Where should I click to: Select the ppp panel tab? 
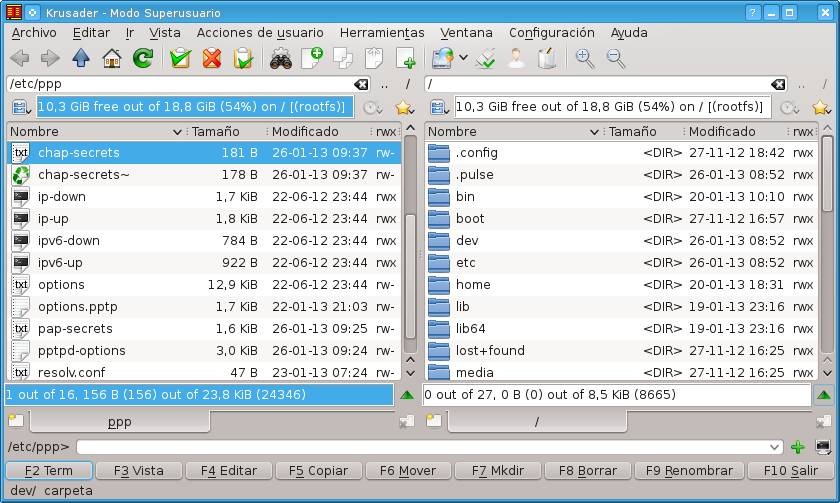coord(119,422)
